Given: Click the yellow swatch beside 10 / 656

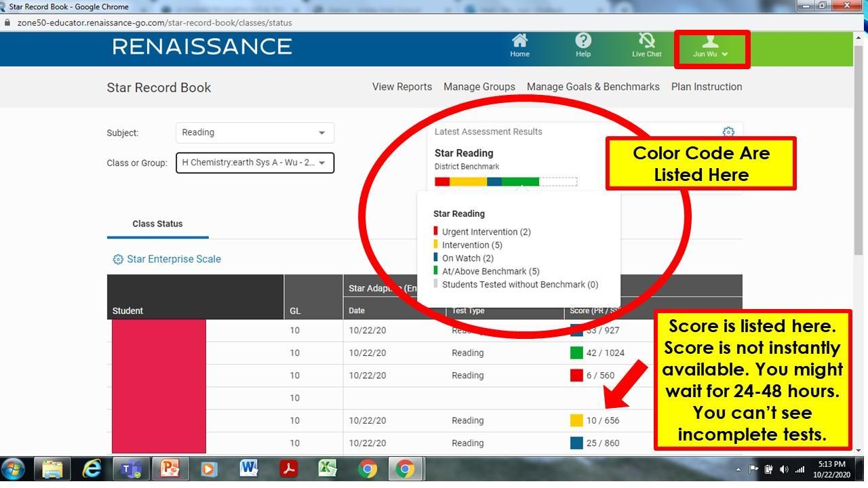Looking at the screenshot, I should point(576,421).
